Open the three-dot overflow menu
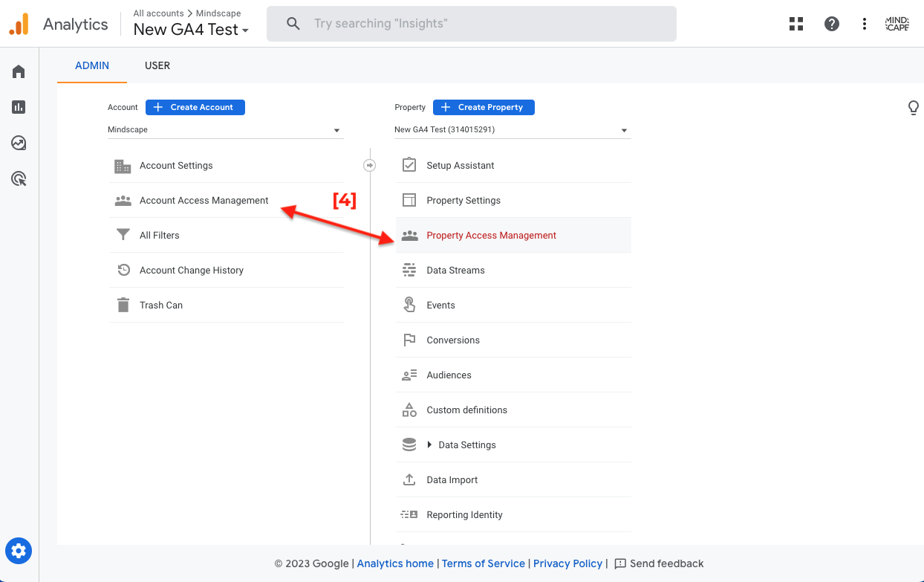Screen dimensions: 924x582 tap(864, 23)
